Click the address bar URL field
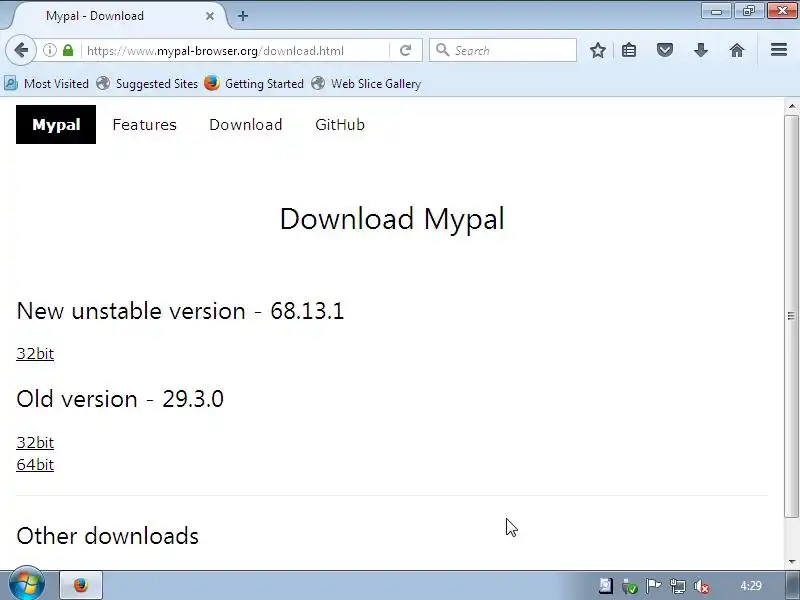 point(235,51)
